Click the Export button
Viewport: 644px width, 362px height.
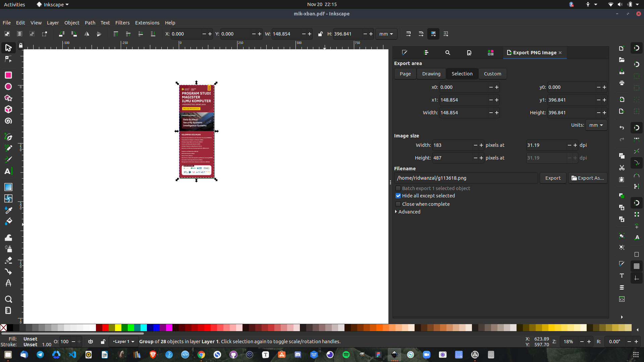coord(552,178)
